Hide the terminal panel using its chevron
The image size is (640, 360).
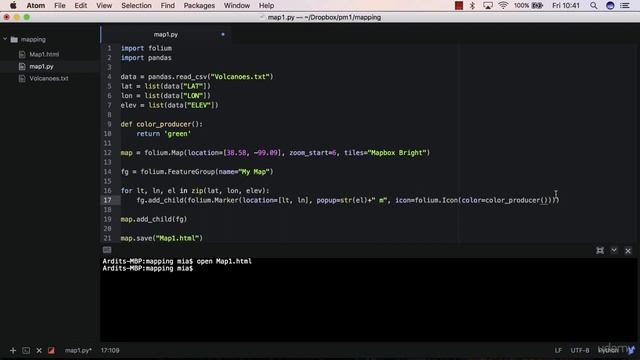(x=614, y=251)
